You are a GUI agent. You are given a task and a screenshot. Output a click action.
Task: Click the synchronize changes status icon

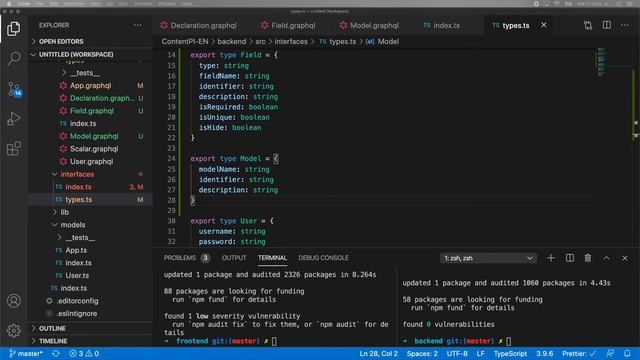click(x=56, y=353)
